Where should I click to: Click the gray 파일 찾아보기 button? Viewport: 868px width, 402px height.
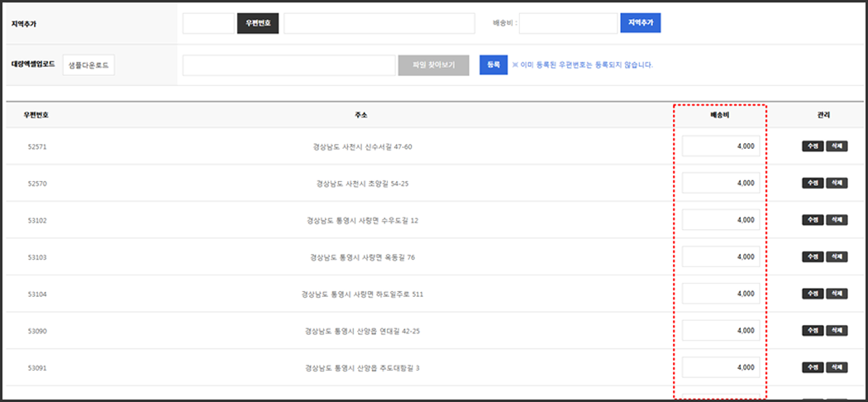(433, 65)
